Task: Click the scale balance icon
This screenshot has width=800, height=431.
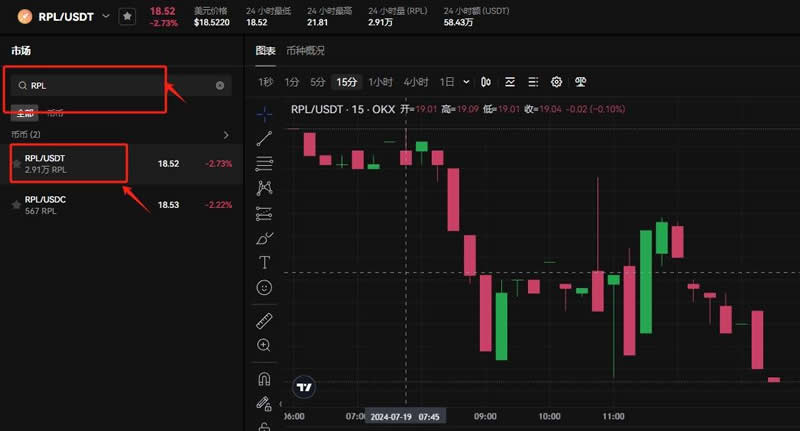Action: pos(580,82)
